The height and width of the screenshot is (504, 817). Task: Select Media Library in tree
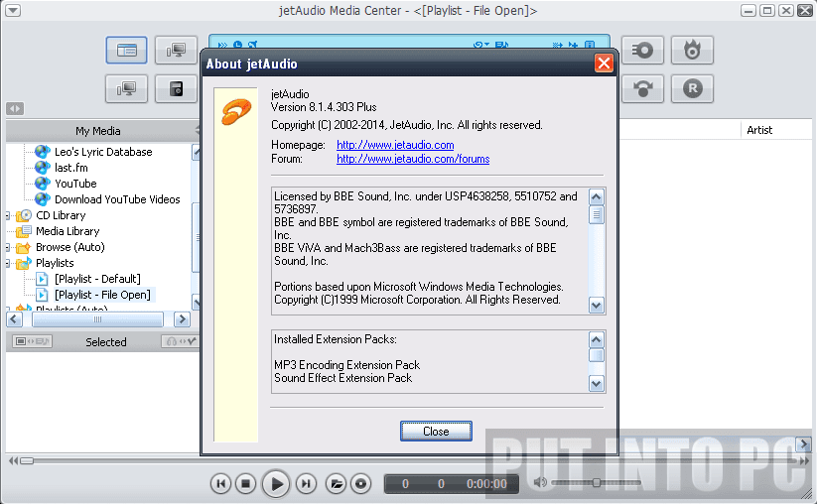pyautogui.click(x=68, y=231)
